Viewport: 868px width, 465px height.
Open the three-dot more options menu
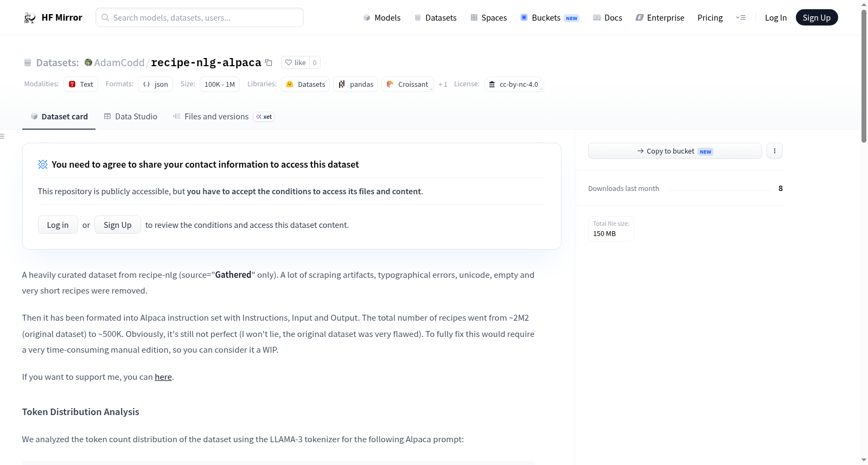(775, 151)
